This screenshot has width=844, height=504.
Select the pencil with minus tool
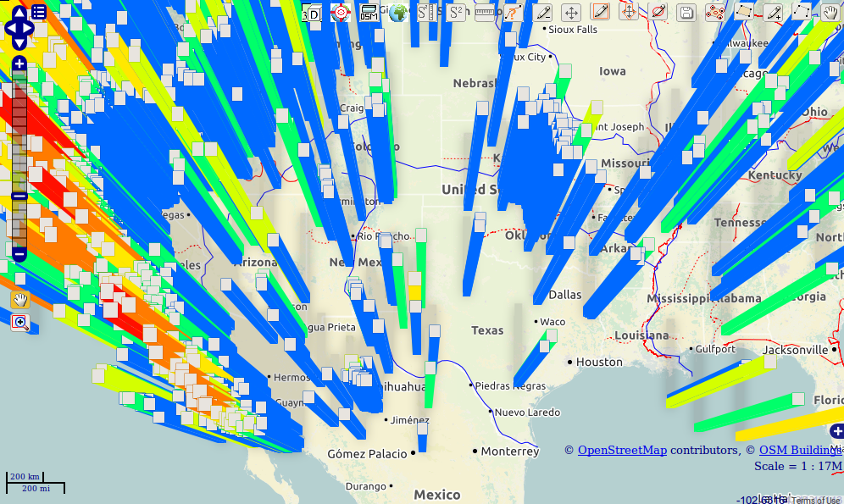(x=542, y=13)
